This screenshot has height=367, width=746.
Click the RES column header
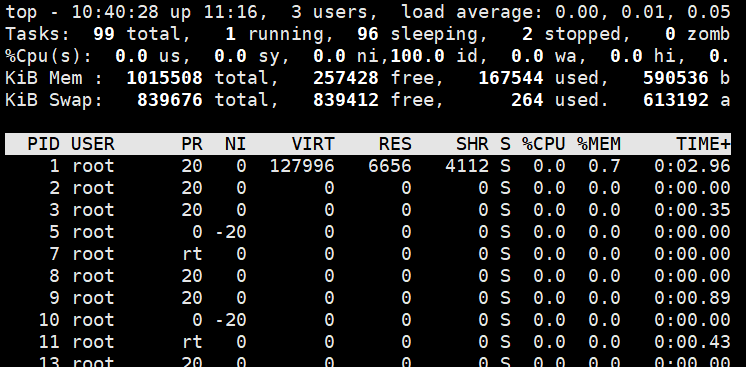395,144
